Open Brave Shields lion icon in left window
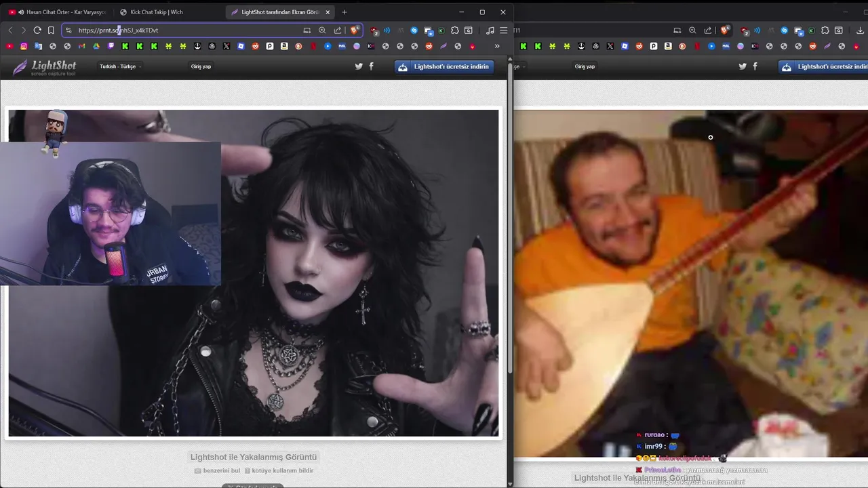This screenshot has width=868, height=488. (354, 30)
